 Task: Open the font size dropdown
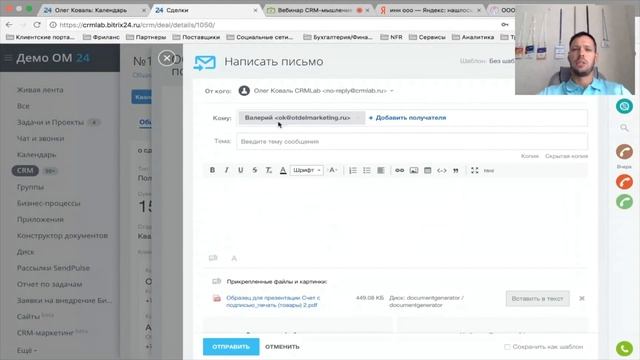(333, 170)
